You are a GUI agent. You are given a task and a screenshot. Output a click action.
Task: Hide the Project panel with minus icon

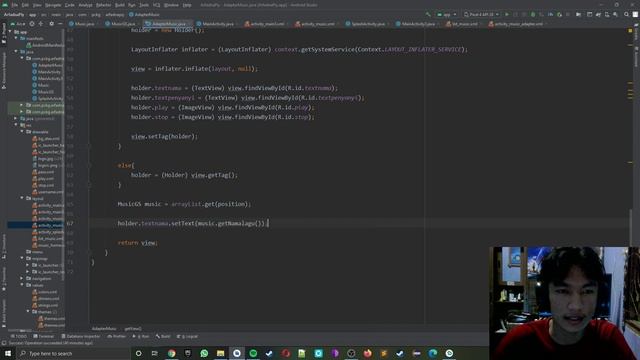[60, 24]
